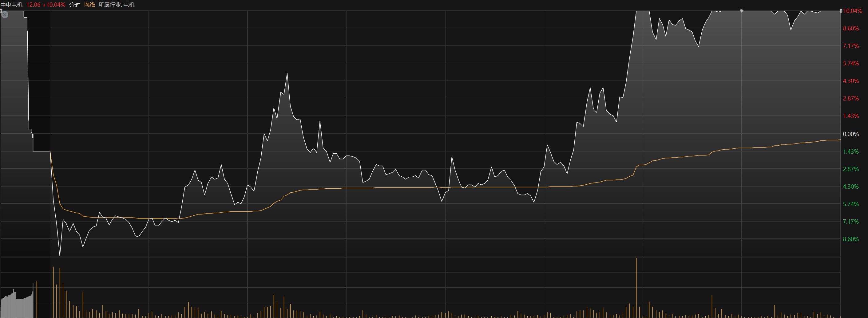Image resolution: width=868 pixels, height=318 pixels.
Task: Toggle the 分时 price line legend
Action: (74, 5)
